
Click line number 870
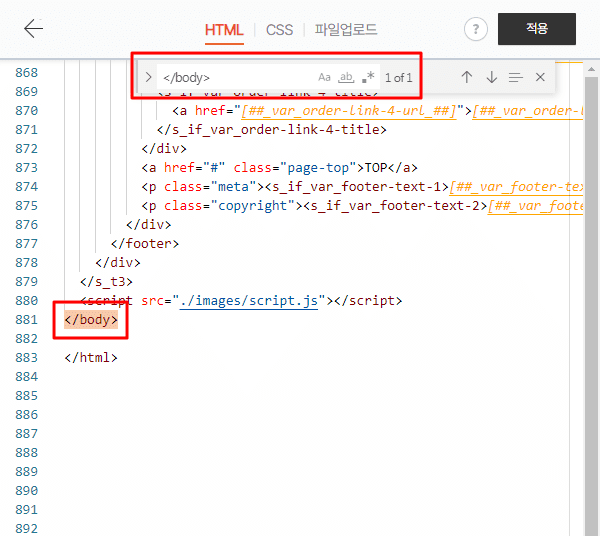click(26, 111)
